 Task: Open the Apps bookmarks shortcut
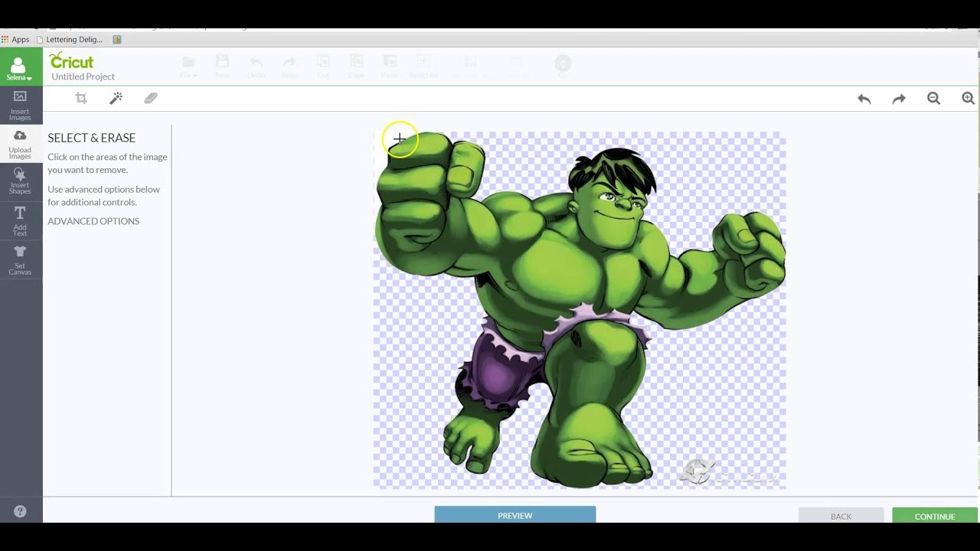point(15,39)
